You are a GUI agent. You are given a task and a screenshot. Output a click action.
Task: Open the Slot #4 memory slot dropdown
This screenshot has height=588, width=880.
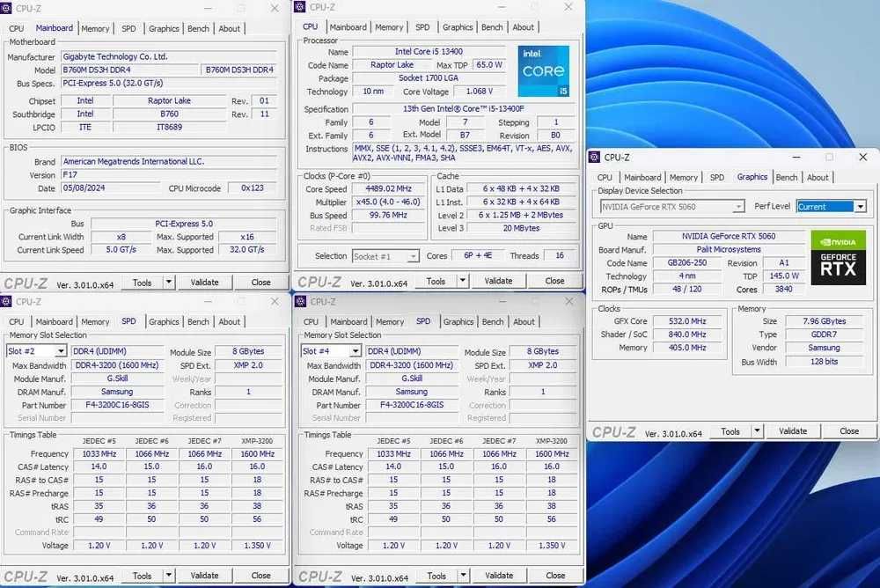355,351
